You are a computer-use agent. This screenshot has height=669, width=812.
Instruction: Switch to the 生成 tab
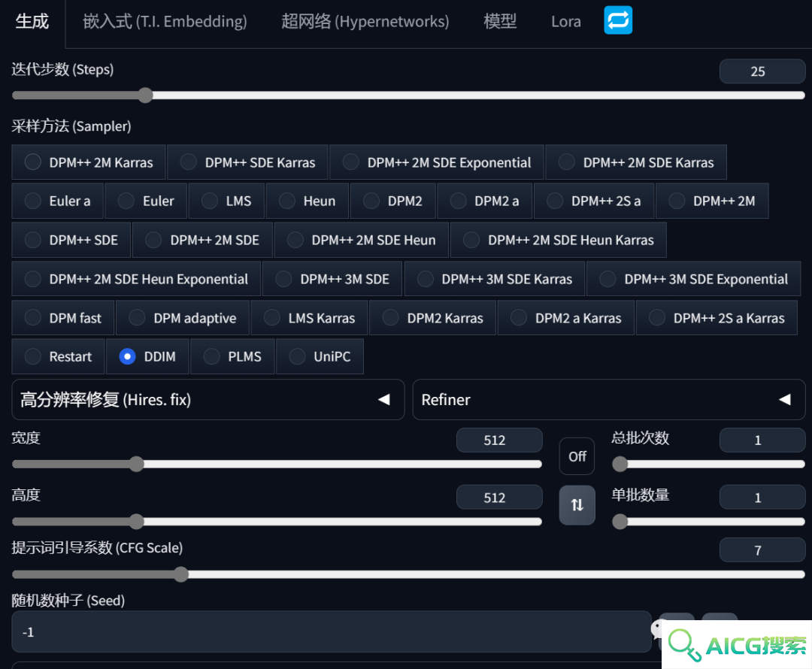point(32,21)
